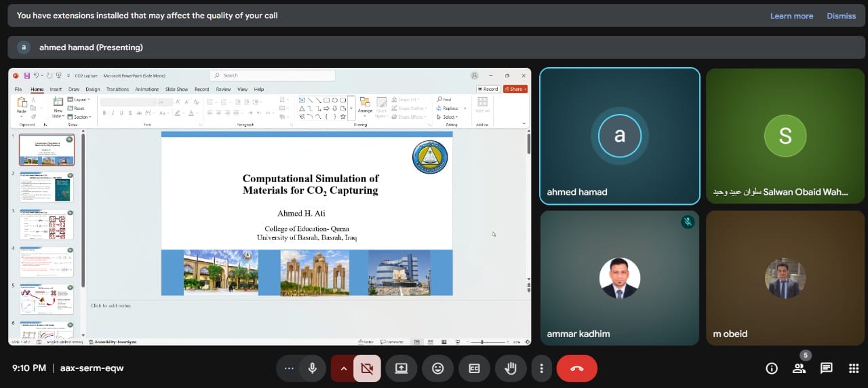Click the Learn more link

point(791,16)
